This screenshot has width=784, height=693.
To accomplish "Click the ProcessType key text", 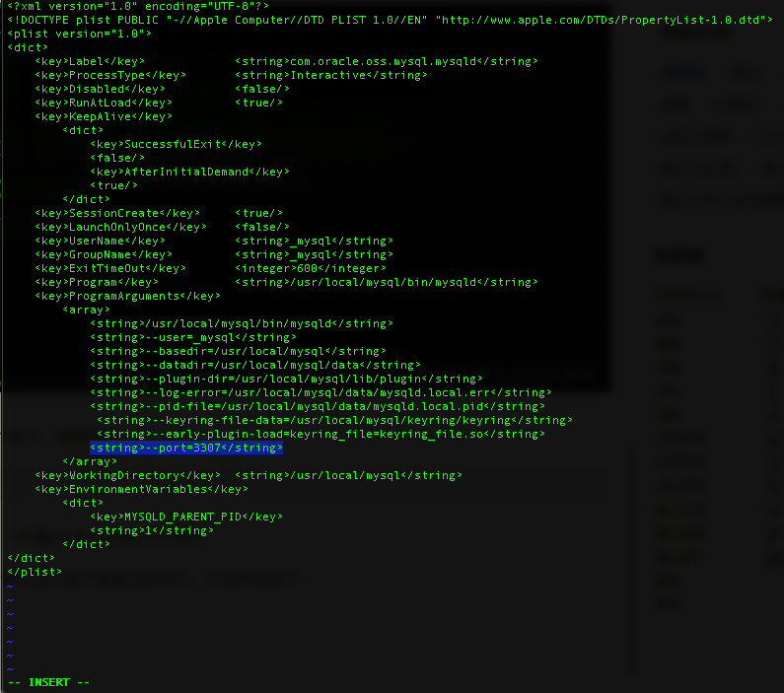I will click(x=110, y=76).
